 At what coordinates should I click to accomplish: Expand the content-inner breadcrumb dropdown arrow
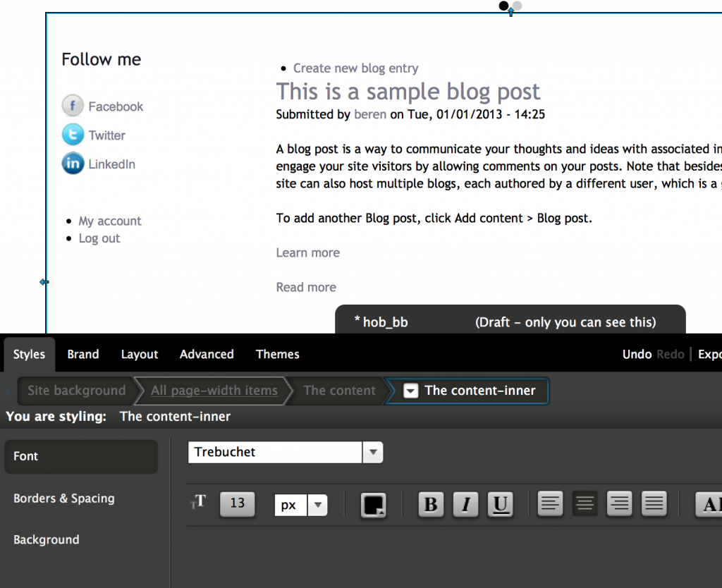point(411,391)
